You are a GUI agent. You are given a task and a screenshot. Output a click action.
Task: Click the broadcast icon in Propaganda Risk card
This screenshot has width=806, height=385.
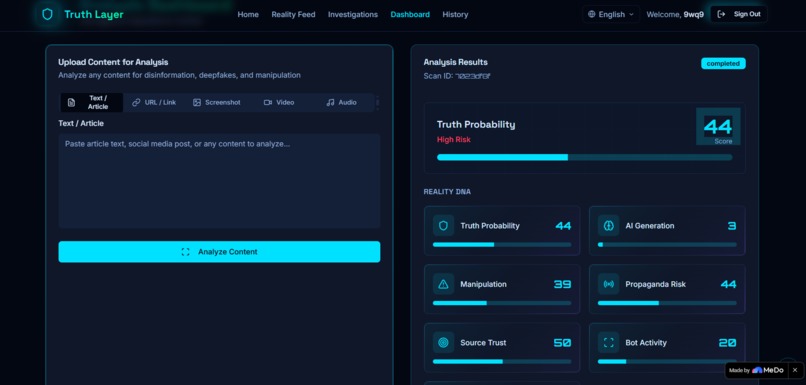[609, 284]
